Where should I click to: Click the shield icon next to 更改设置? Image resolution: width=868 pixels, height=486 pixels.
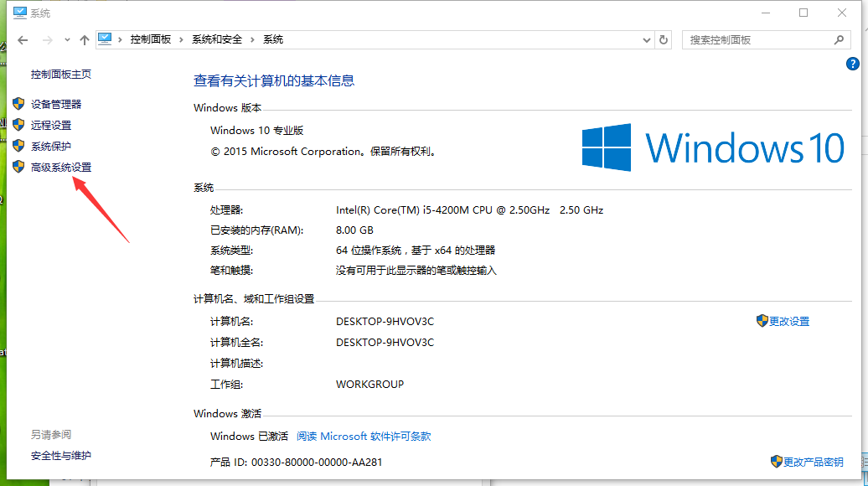(x=762, y=320)
